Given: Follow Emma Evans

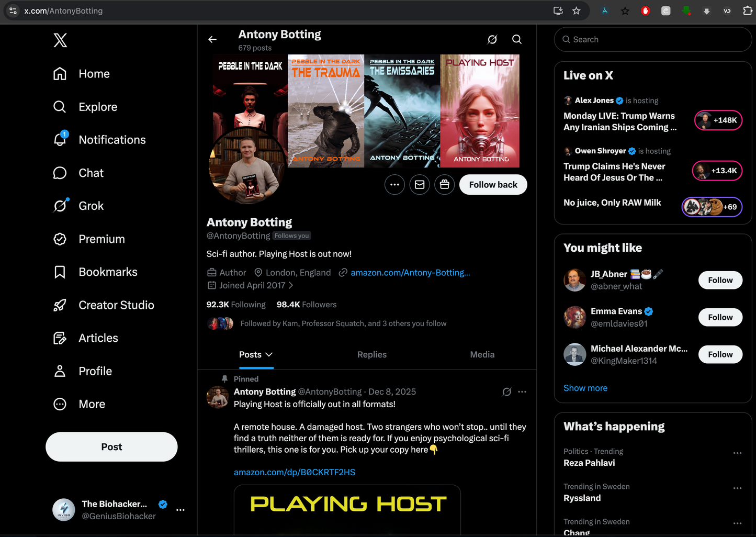Looking at the screenshot, I should pos(720,317).
